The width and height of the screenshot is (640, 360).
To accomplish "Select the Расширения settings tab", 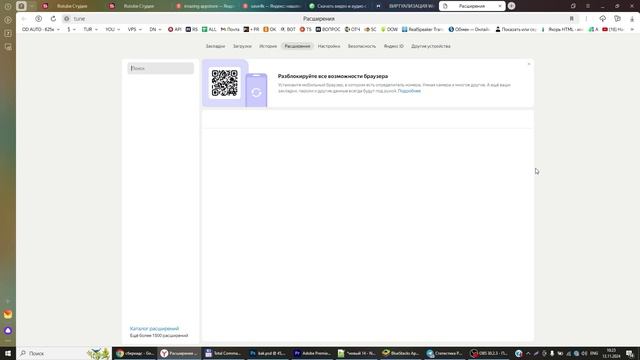I will coord(298,46).
